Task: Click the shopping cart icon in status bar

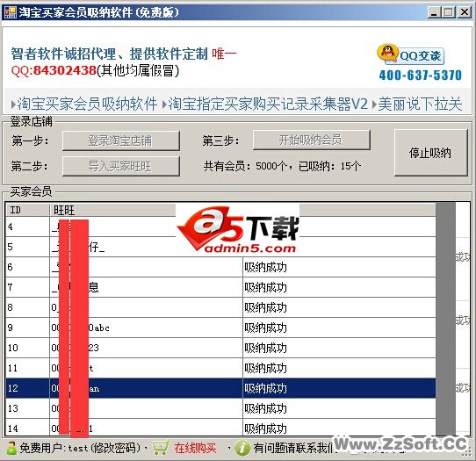Action: tap(161, 448)
